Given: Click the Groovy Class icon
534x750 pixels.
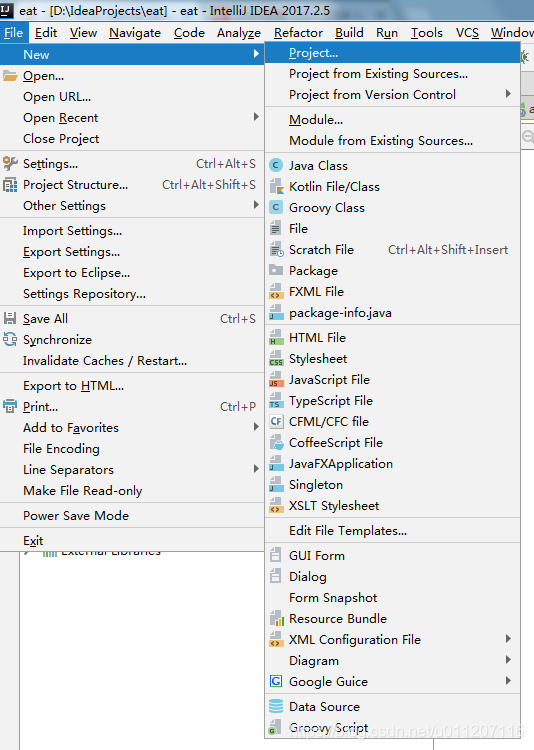Looking at the screenshot, I should click(x=276, y=208).
